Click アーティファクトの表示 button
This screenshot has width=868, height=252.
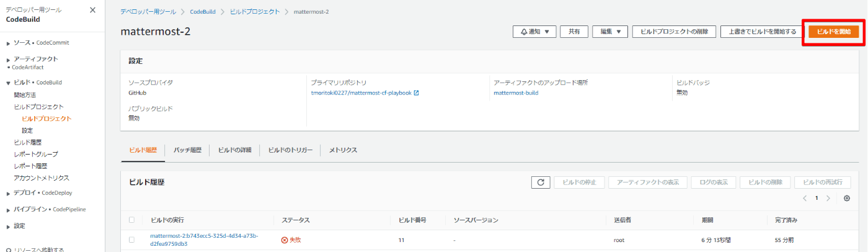648,182
